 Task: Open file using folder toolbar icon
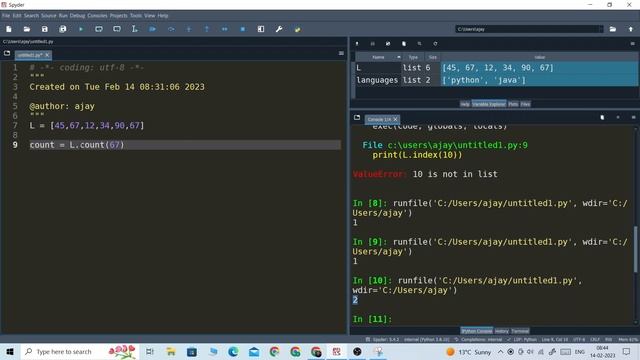[x=27, y=29]
